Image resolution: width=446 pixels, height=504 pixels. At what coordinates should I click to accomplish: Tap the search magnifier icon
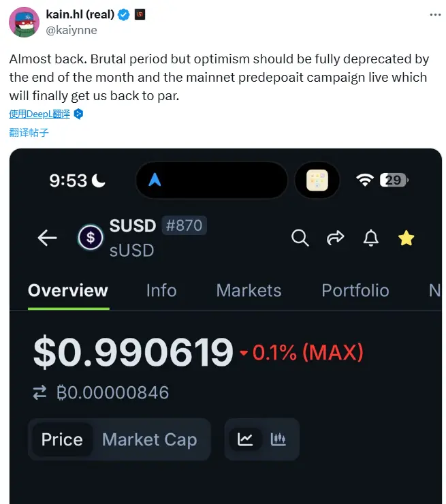(300, 237)
